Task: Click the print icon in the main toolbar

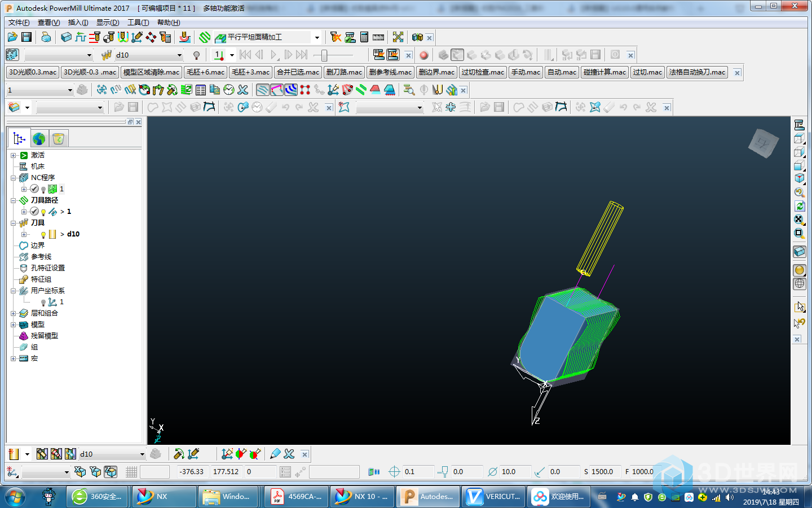Action: coord(46,37)
